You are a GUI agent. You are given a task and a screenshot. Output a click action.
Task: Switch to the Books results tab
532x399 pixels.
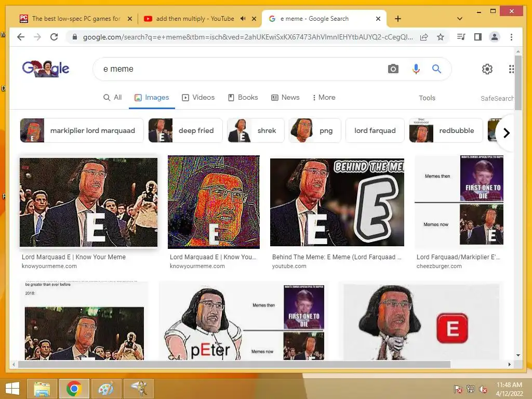point(243,98)
